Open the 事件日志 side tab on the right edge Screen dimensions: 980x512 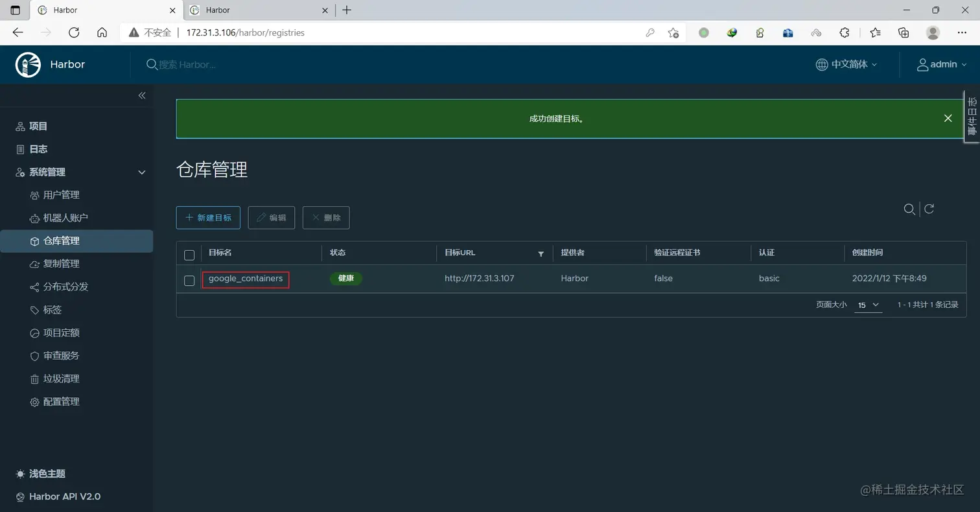(x=972, y=116)
